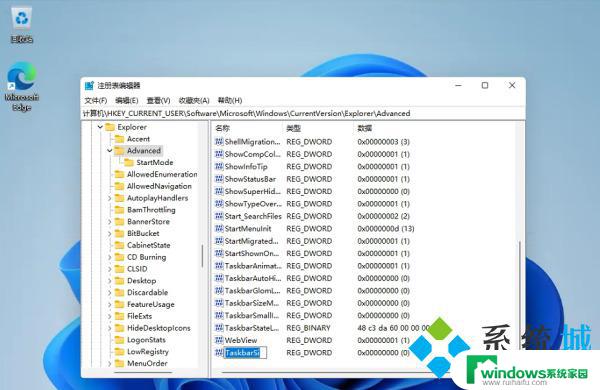The height and width of the screenshot is (390, 600).
Task: Open the 编辑(E) menu
Action: coord(127,100)
